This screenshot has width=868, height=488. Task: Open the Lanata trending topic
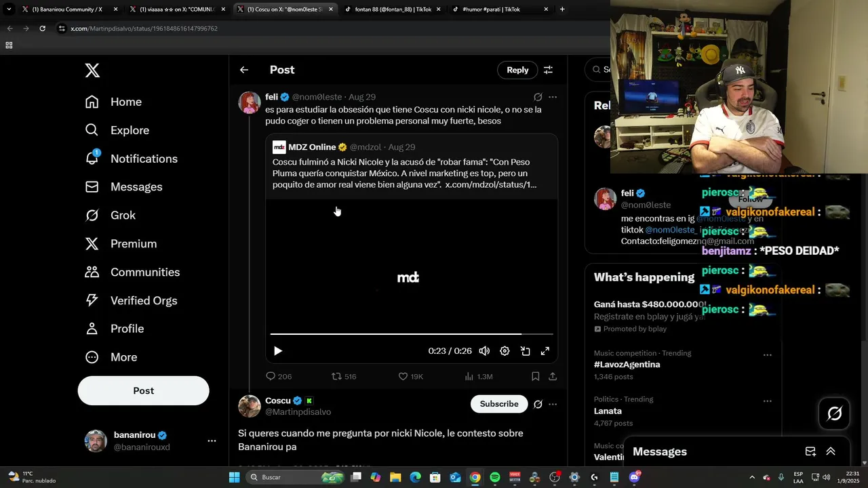point(608,411)
